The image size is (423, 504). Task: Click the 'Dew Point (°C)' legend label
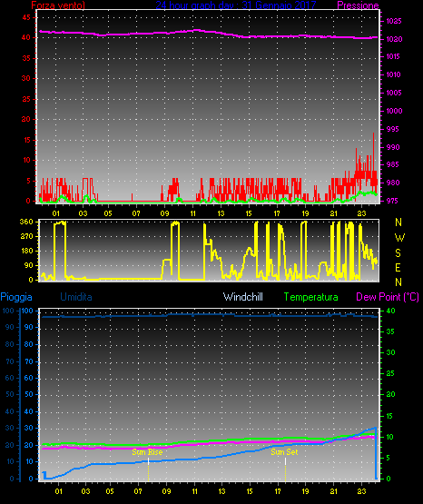[388, 297]
